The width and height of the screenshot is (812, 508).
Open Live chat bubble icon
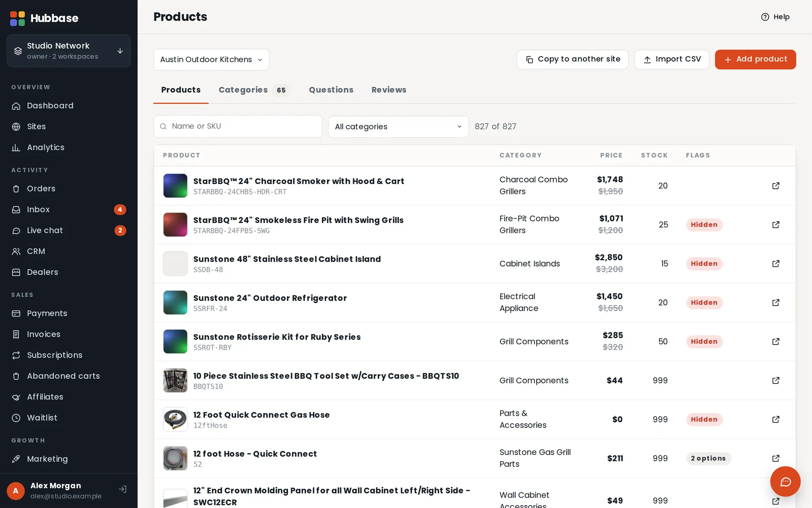point(16,230)
